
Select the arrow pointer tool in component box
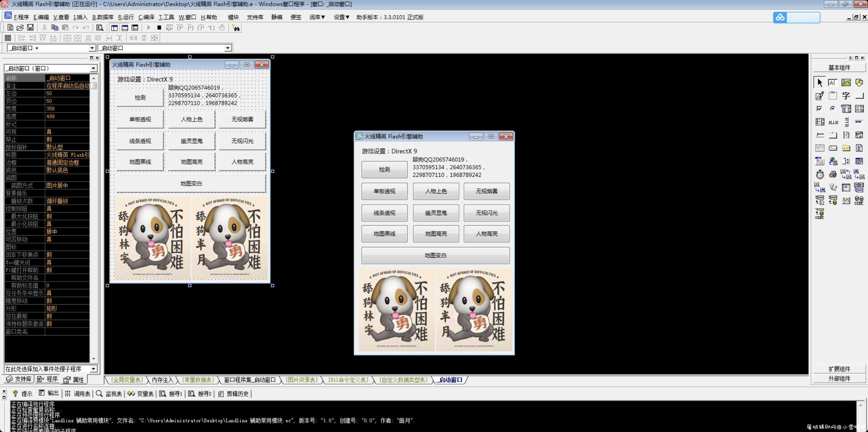tap(820, 83)
